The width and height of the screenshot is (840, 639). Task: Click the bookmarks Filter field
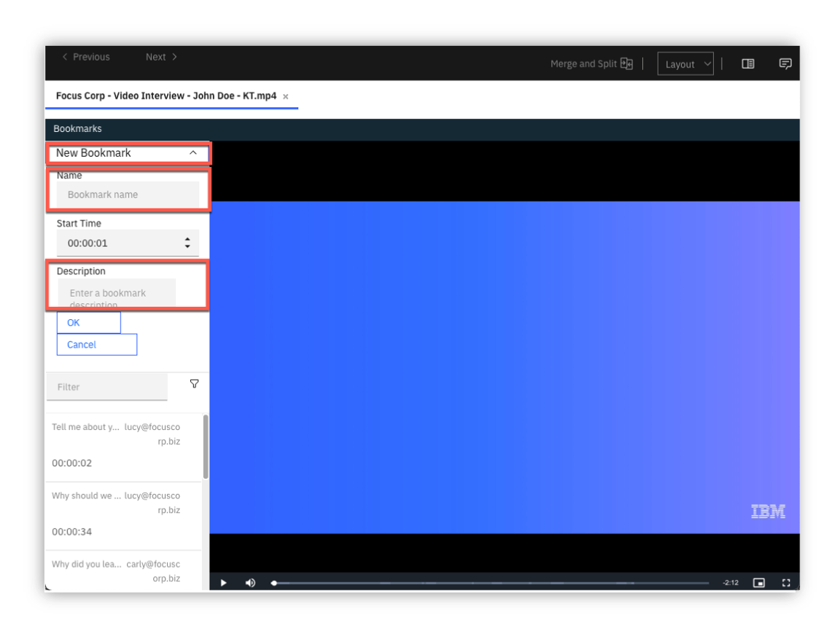(x=107, y=387)
